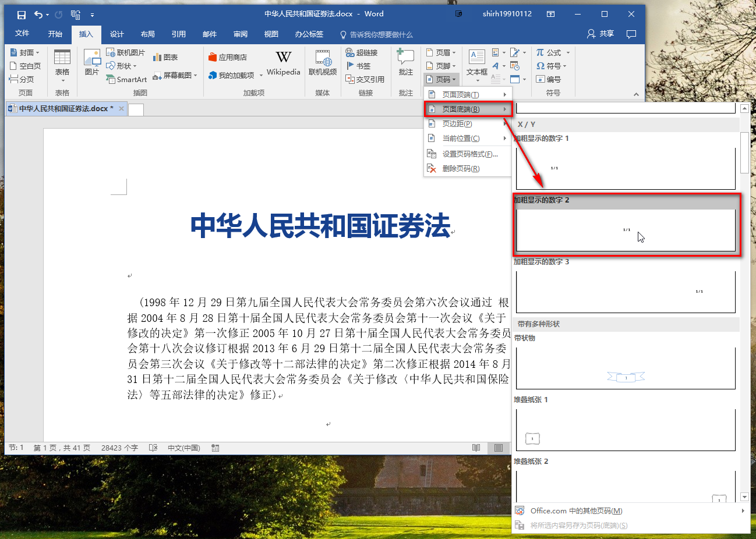Click the Quick Parts icon
756x539 pixels.
pos(499,52)
